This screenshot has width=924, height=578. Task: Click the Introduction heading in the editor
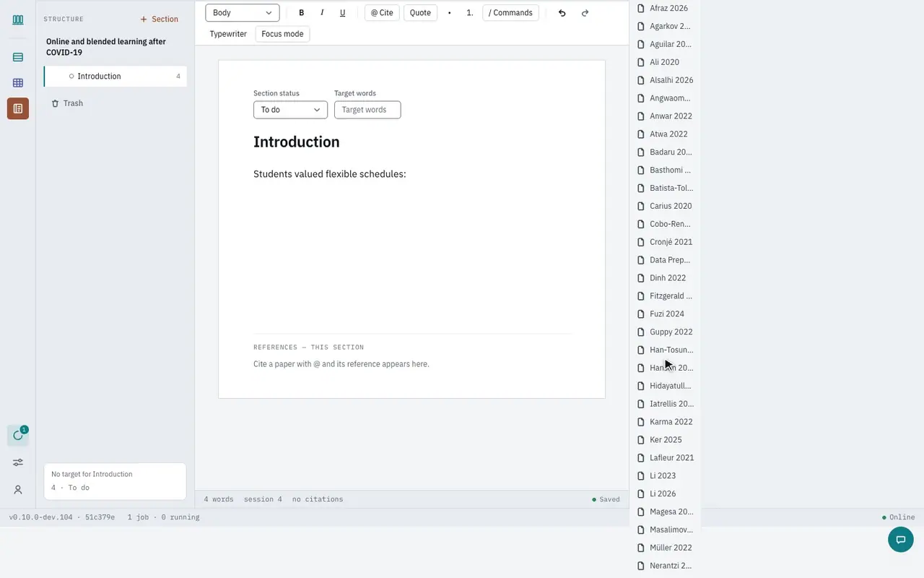297,142
